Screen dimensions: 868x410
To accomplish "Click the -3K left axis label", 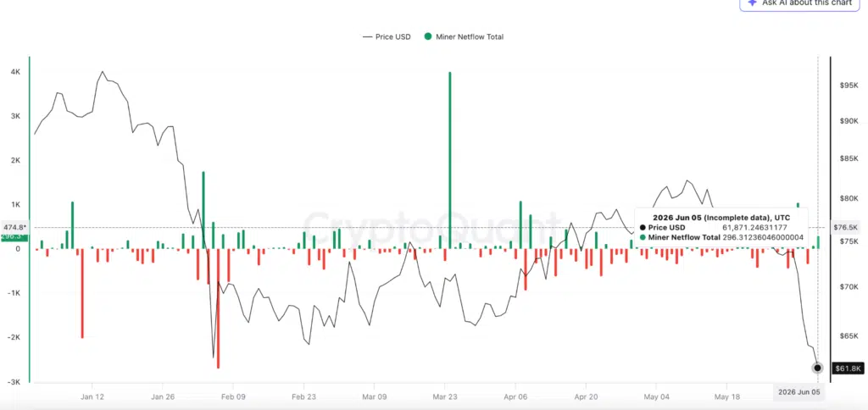I will (14, 382).
